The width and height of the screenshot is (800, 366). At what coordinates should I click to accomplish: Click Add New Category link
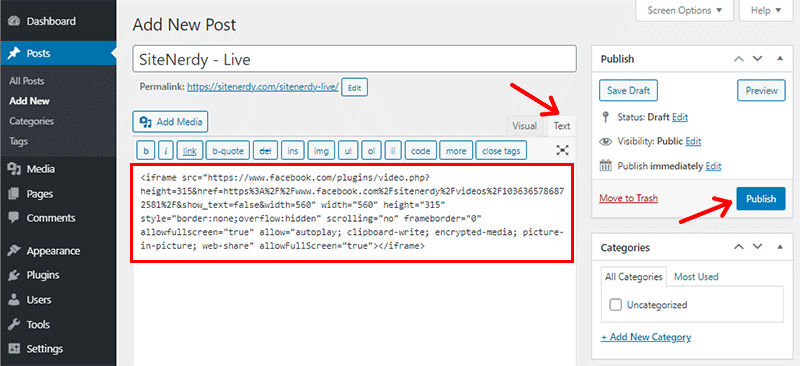point(646,337)
